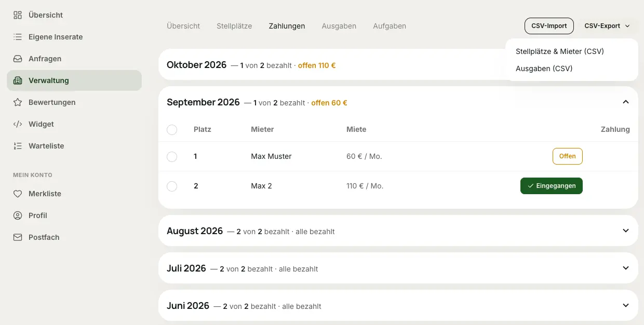
Task: Click the 'offen 110 €' label
Action: pyautogui.click(x=317, y=65)
